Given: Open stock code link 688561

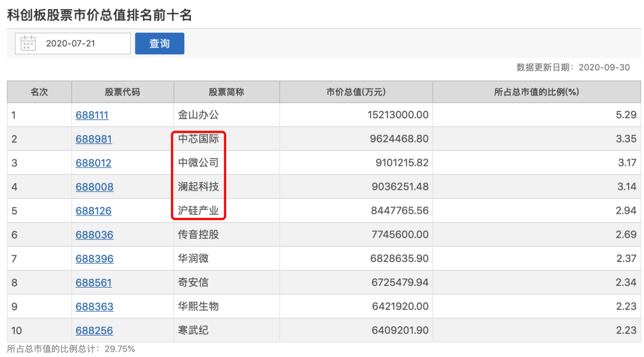Looking at the screenshot, I should (x=94, y=282).
